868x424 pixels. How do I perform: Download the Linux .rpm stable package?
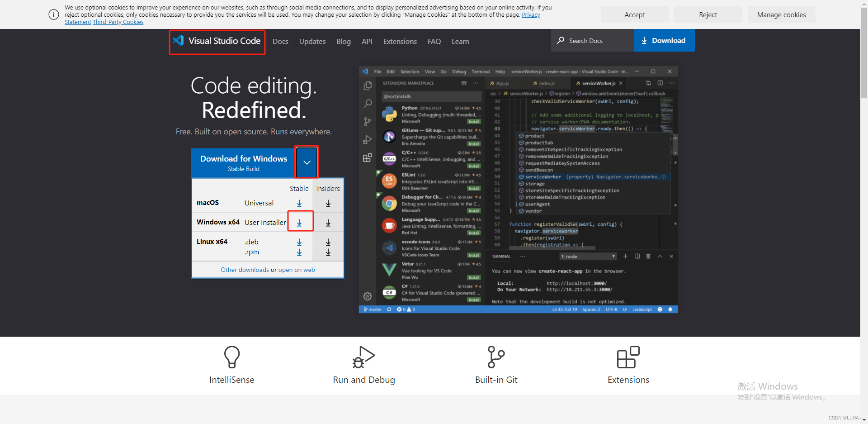pos(299,252)
